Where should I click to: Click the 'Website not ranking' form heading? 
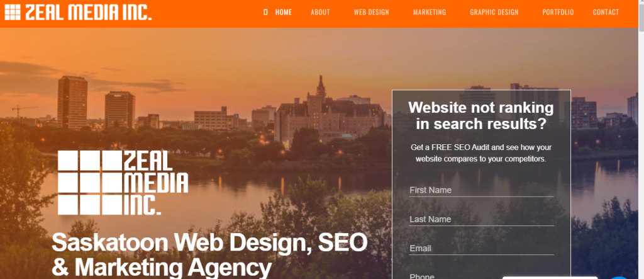click(x=481, y=116)
